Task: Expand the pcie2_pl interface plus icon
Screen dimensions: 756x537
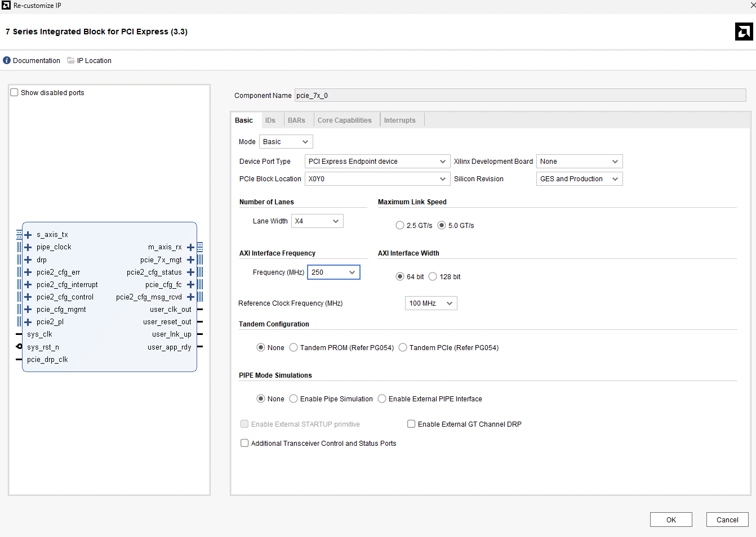Action: point(28,322)
